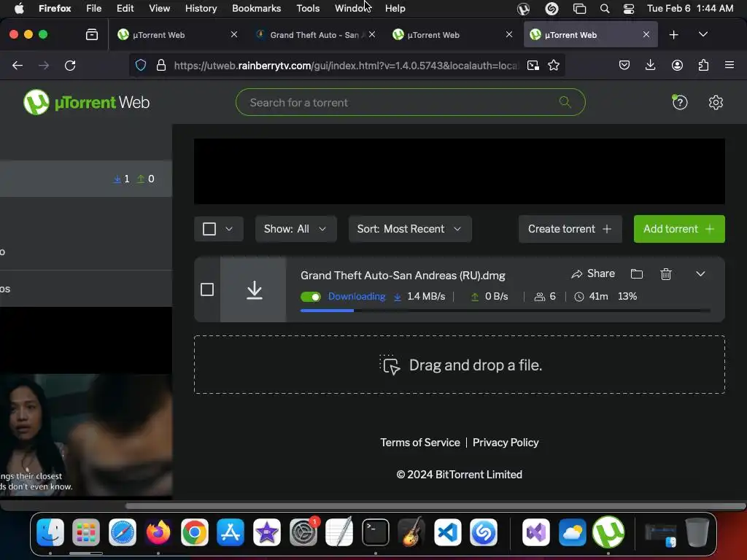Click the URL address bar
Image resolution: width=747 pixels, height=560 pixels.
tap(345, 65)
